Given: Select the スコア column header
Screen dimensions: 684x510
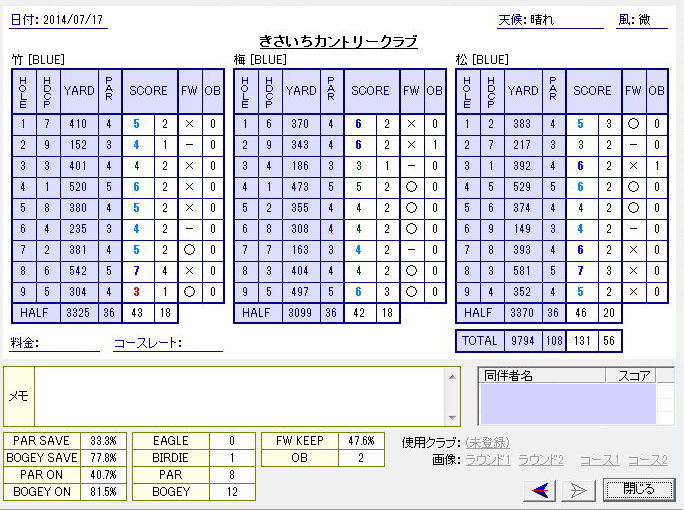Looking at the screenshot, I should [x=631, y=375].
